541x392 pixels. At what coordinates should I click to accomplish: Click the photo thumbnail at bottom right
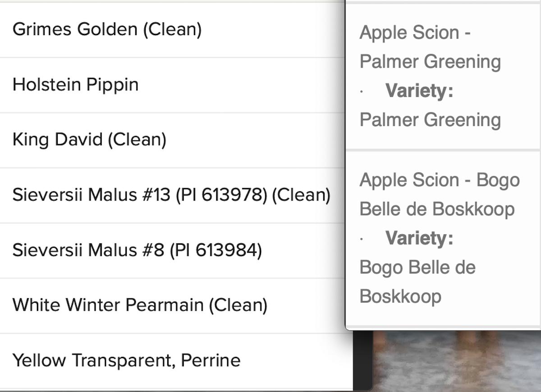pos(455,360)
